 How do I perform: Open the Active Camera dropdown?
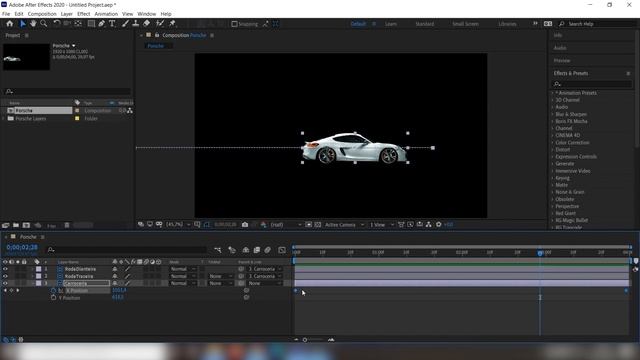[x=344, y=224]
